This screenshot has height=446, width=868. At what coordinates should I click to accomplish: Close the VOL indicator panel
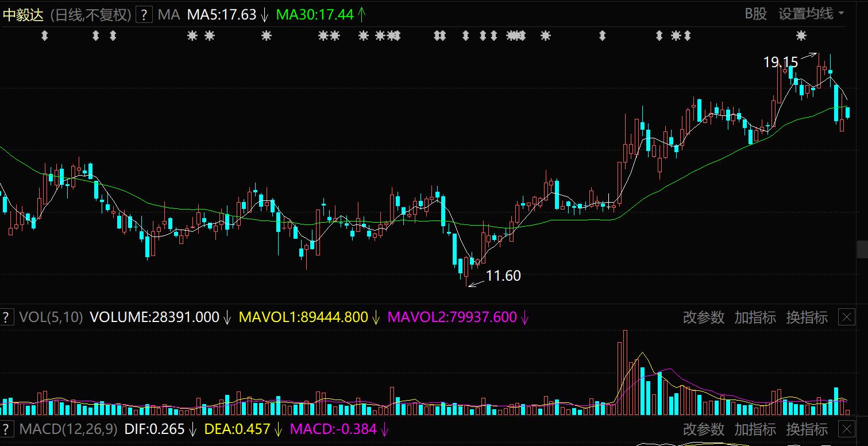point(847,317)
